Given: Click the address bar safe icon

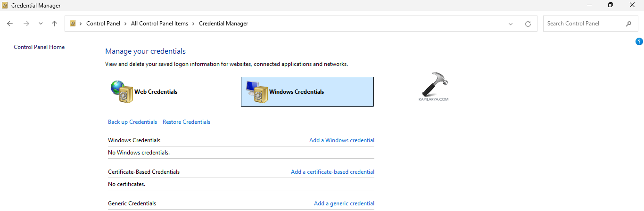Looking at the screenshot, I should [73, 24].
